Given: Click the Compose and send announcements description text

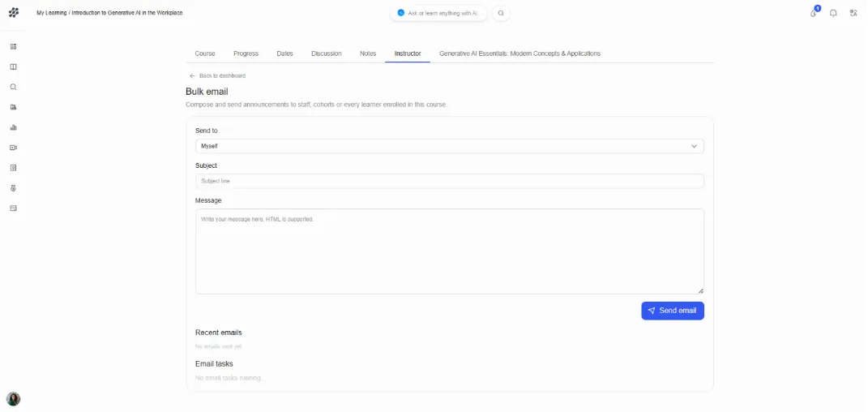Looking at the screenshot, I should pyautogui.click(x=316, y=104).
